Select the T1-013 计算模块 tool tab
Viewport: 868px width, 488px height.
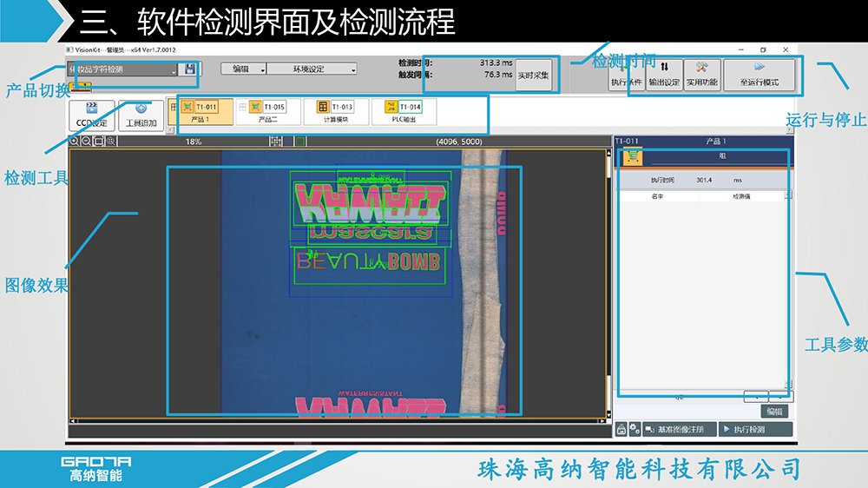[x=335, y=112]
